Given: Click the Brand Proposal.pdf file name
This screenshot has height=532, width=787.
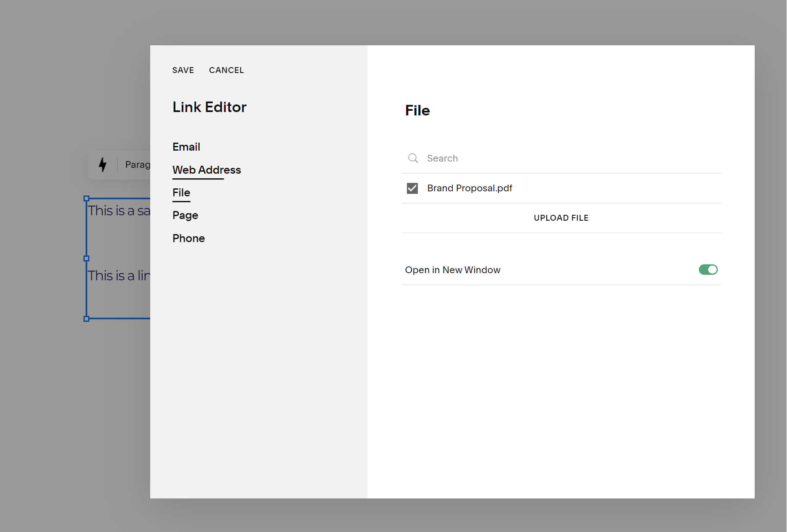Looking at the screenshot, I should point(469,188).
